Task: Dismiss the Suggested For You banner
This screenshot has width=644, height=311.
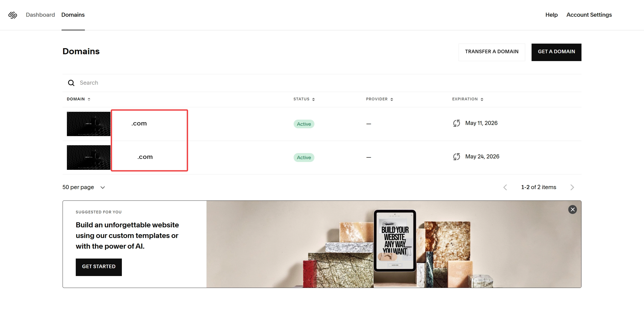Action: (572, 209)
